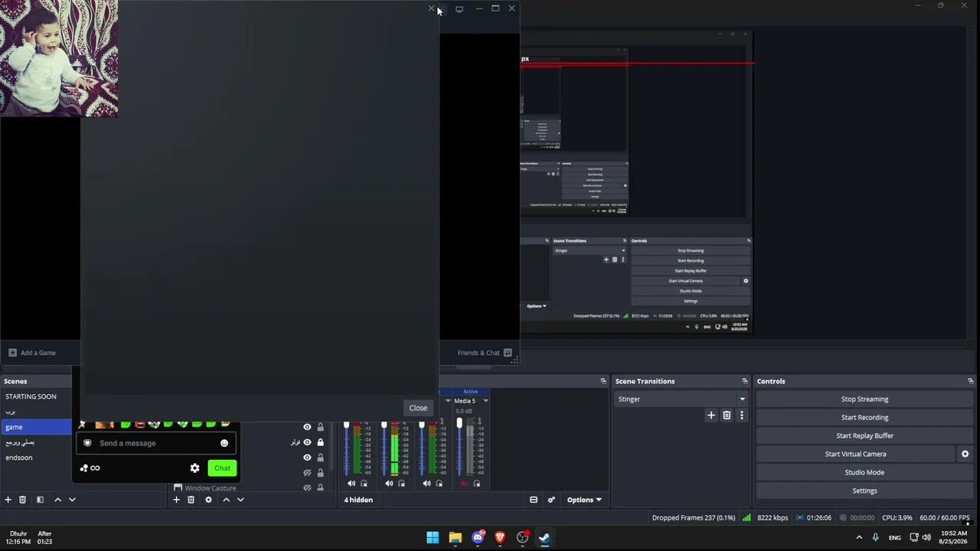Viewport: 980px width, 551px height.
Task: Open virtual camera settings gear
Action: [x=965, y=454]
